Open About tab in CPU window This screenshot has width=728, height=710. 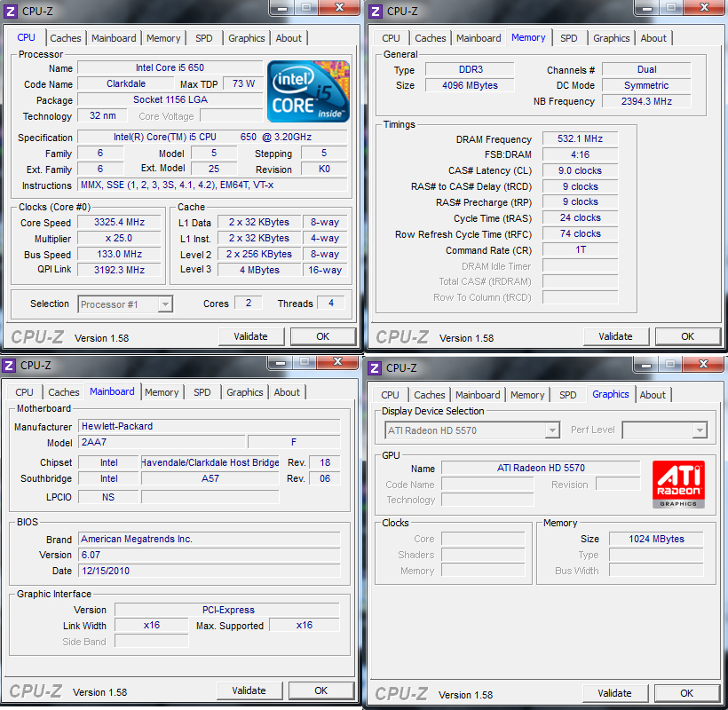tap(289, 38)
